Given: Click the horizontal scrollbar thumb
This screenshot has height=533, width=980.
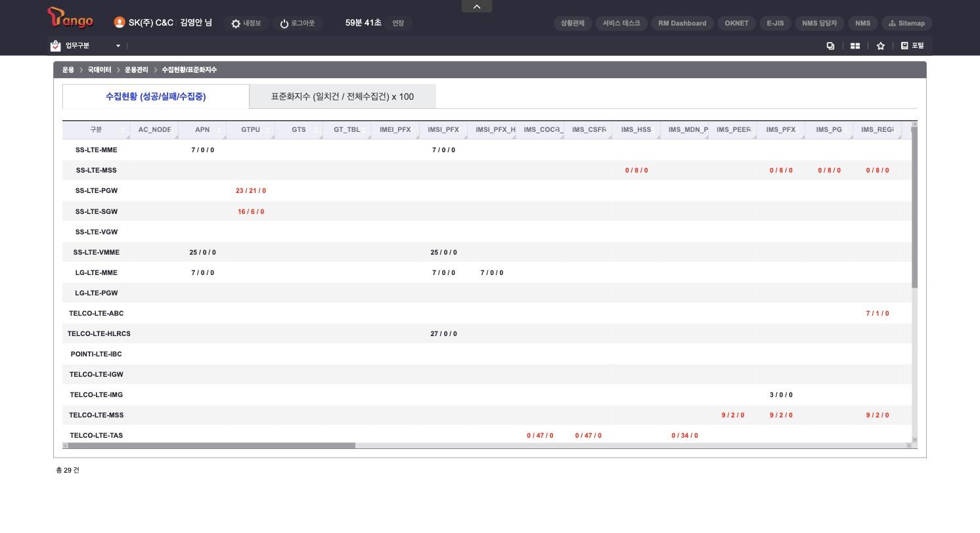Looking at the screenshot, I should 212,446.
